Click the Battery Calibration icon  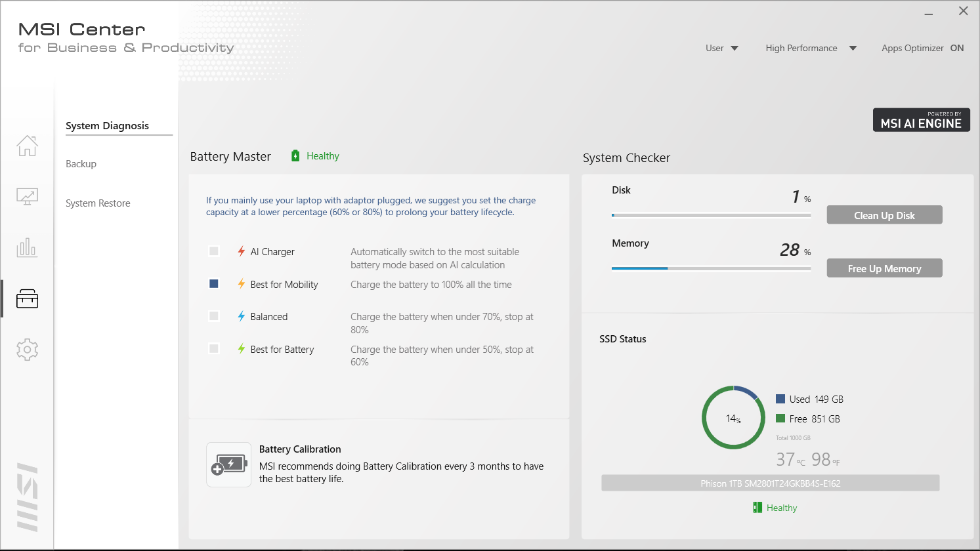point(228,465)
